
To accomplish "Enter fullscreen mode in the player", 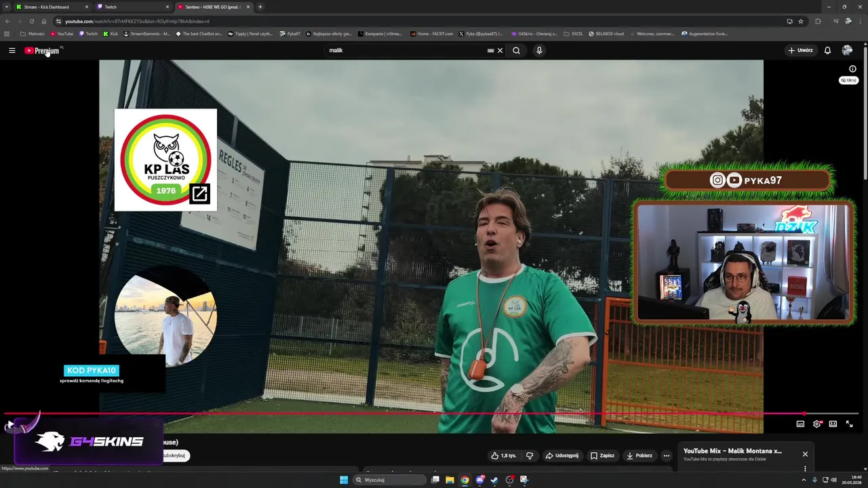I will pyautogui.click(x=849, y=424).
